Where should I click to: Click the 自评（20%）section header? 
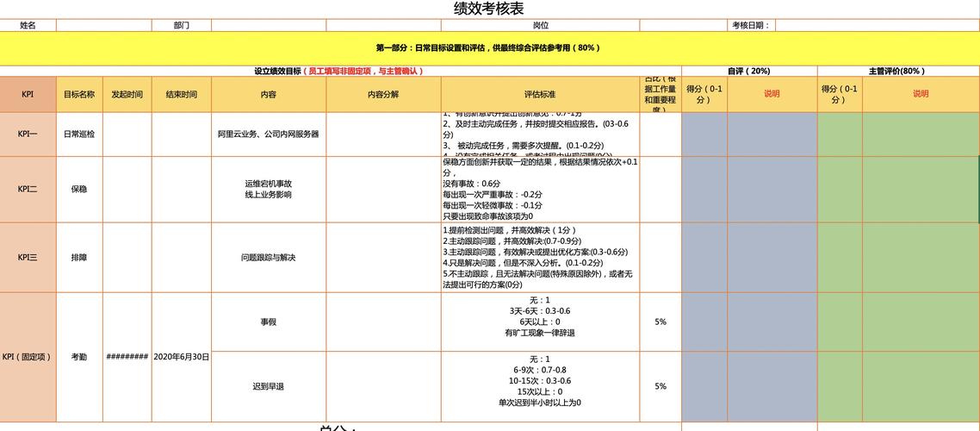pos(749,72)
